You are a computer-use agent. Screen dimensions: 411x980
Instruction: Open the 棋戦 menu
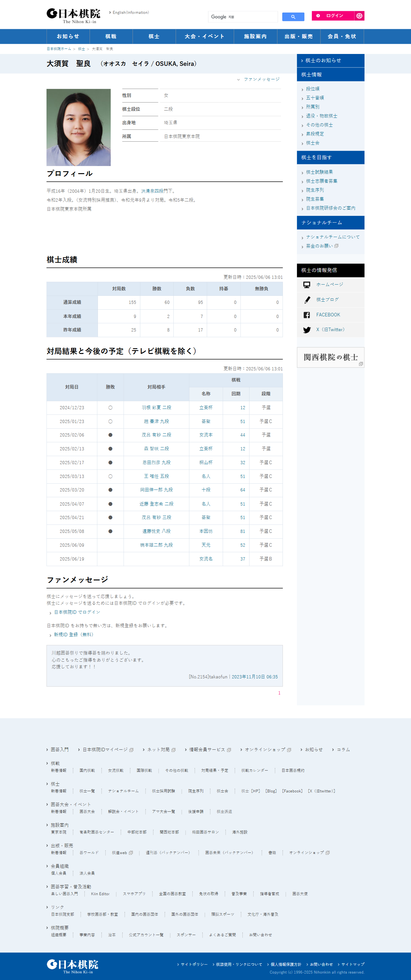coord(111,37)
